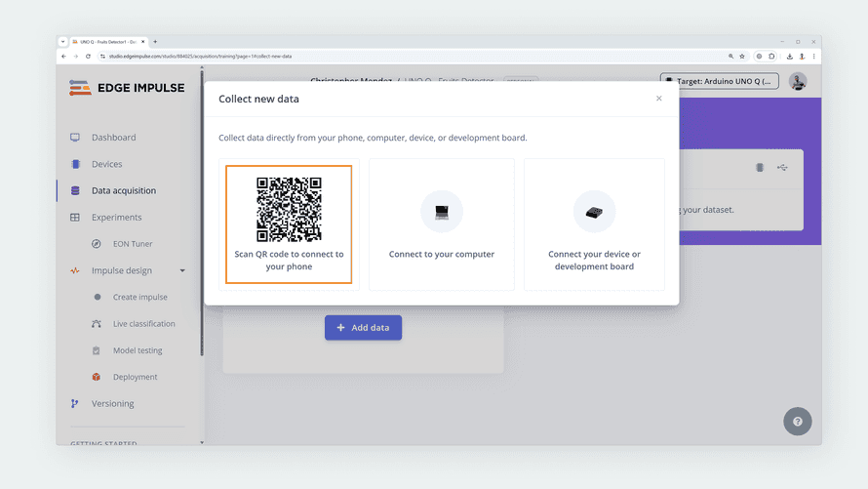Screen dimensions: 868x489
Task: Click the Add data button
Action: tap(363, 328)
